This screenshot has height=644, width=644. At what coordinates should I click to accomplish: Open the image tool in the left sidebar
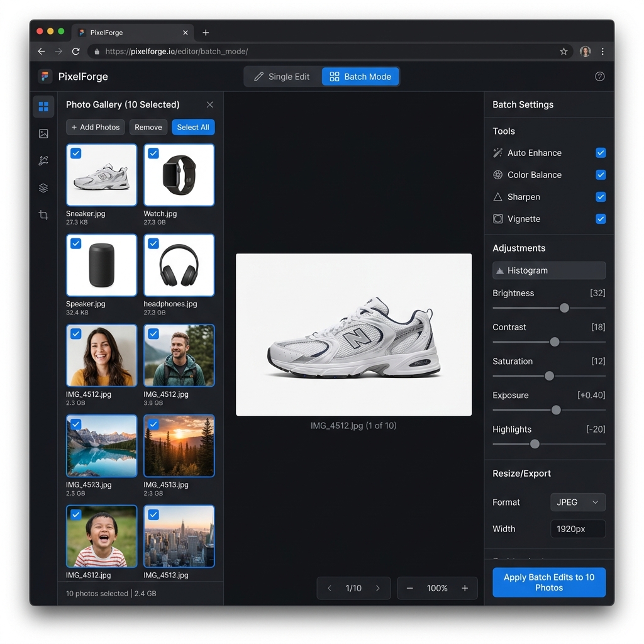tap(43, 133)
